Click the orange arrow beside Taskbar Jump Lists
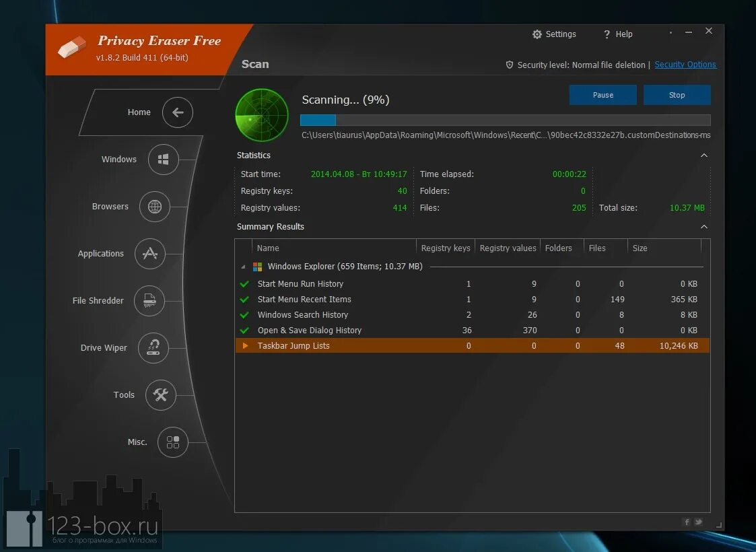The width and height of the screenshot is (756, 552). [245, 345]
